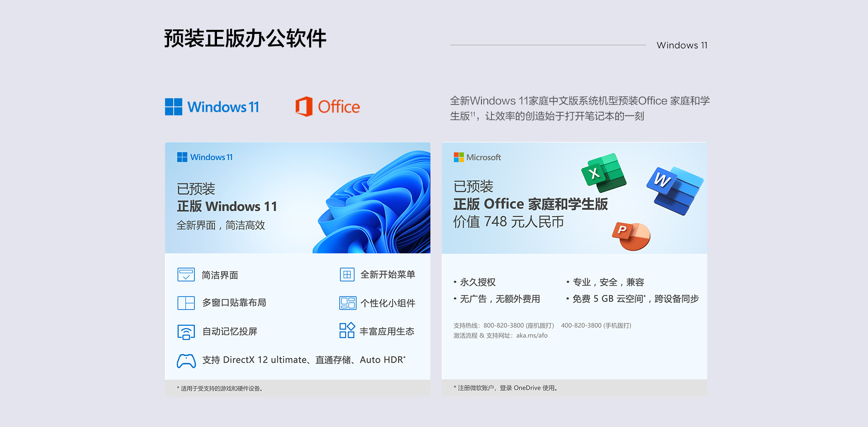Click the green Excel icon
Screen dimensions: 868x427
click(604, 172)
